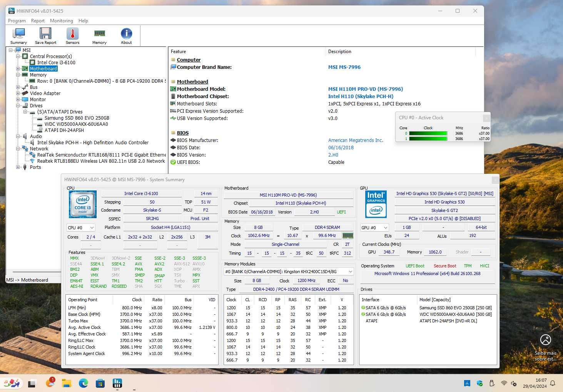This screenshot has height=392, width=563.
Task: Open File Explorer from the taskbar
Action: [x=67, y=383]
